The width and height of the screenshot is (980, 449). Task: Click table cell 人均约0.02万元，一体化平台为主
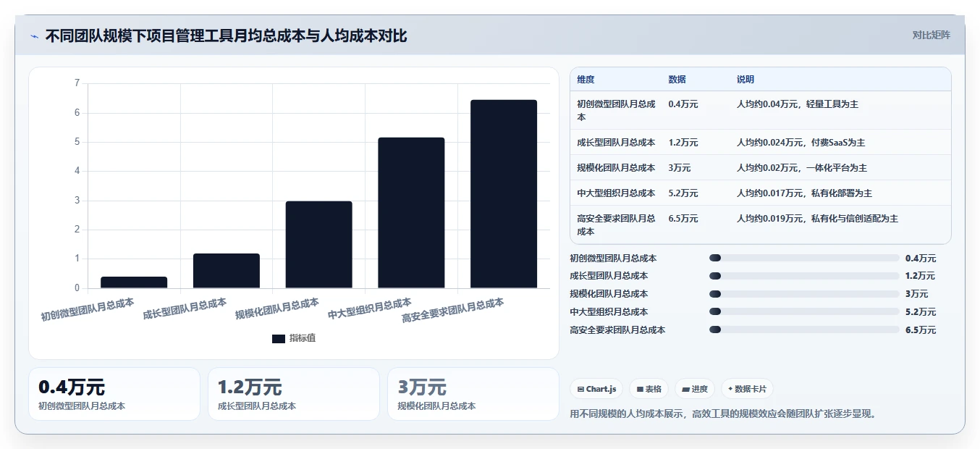[802, 168]
